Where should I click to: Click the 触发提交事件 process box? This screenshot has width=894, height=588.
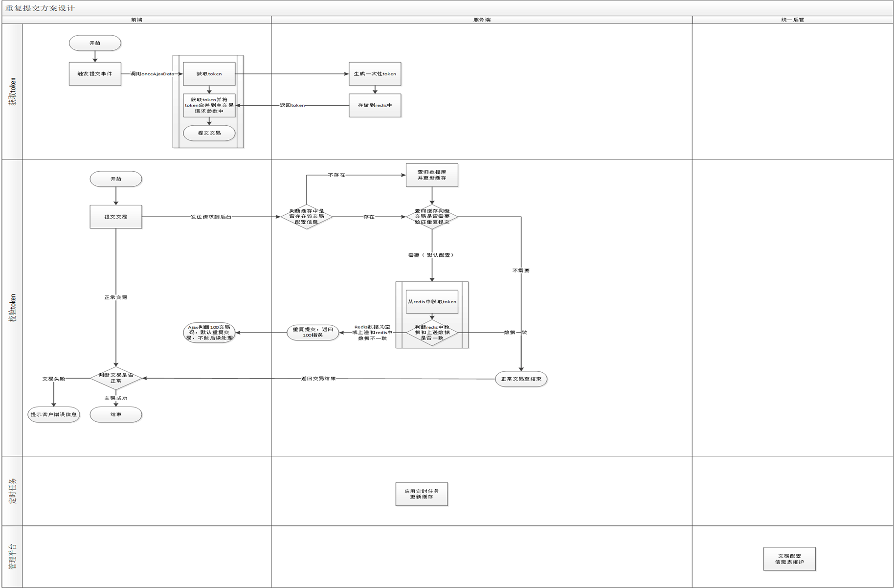[x=95, y=74]
